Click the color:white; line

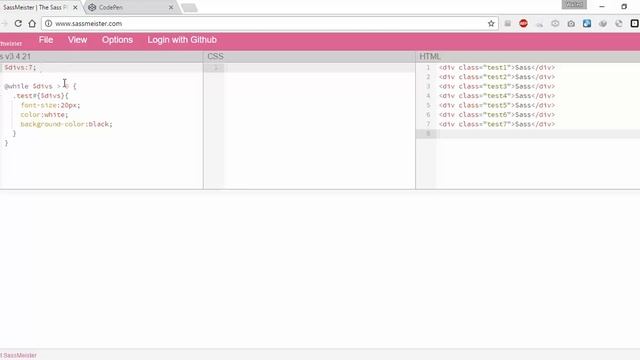point(44,115)
